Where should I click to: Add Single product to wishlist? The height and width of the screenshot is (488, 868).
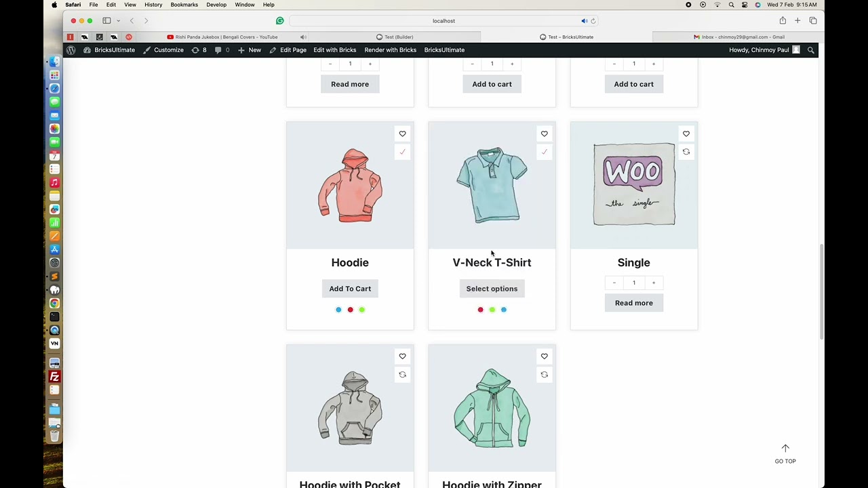pyautogui.click(x=686, y=134)
